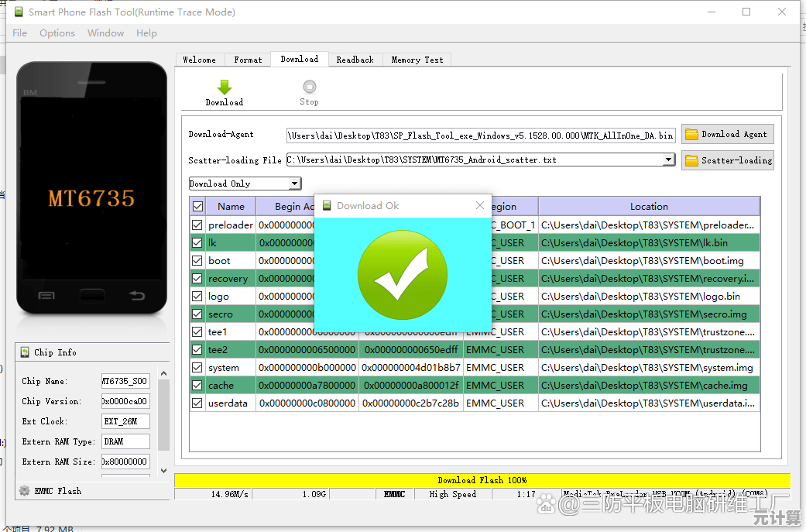This screenshot has width=806, height=532.
Task: Disable the userdata partition checkbox
Action: [197, 403]
